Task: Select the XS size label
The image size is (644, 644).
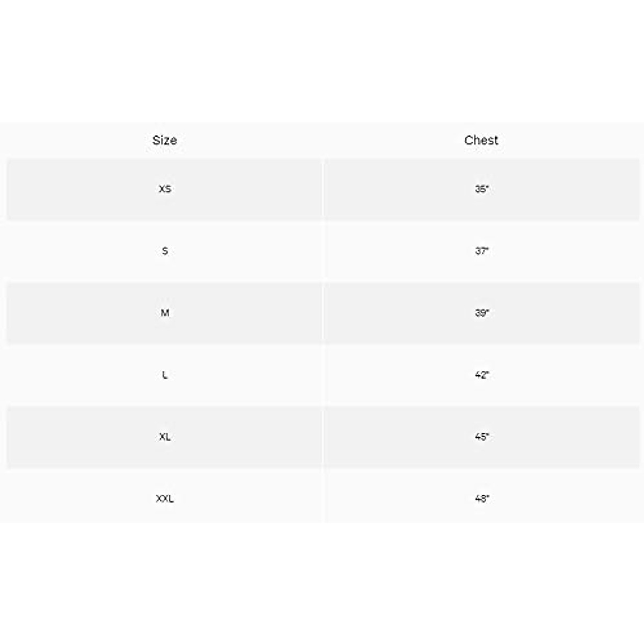Action: 165,189
